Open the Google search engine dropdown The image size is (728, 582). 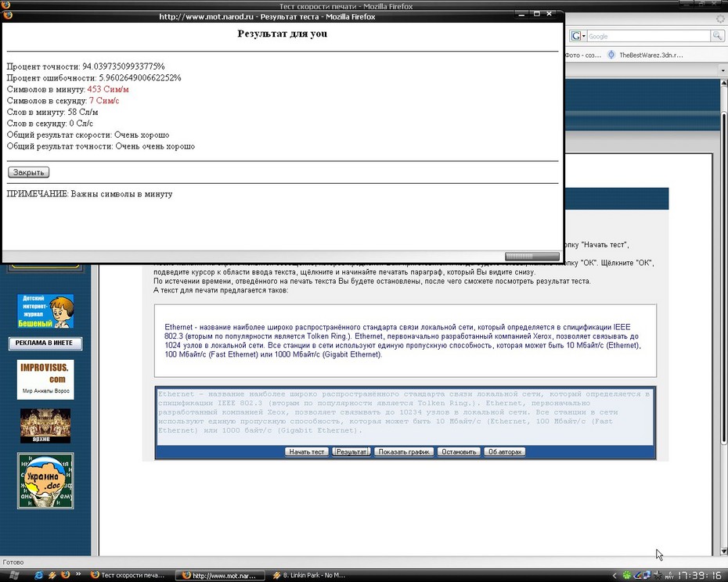point(578,36)
